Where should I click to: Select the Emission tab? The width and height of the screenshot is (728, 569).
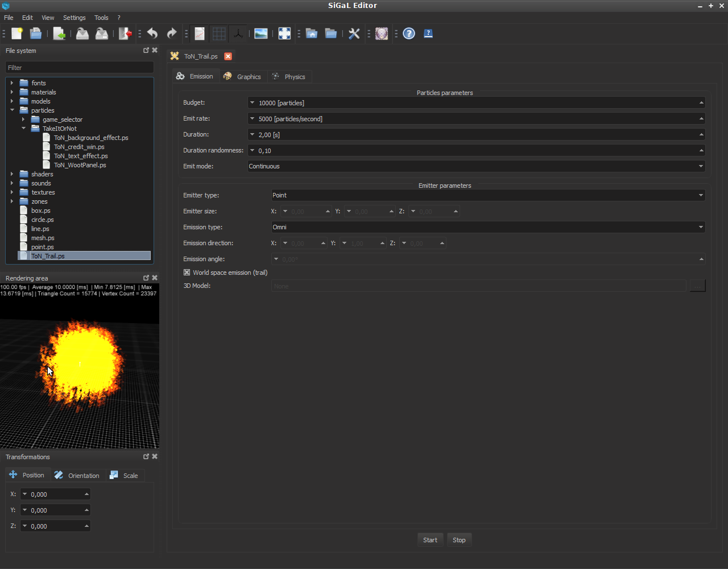(x=196, y=76)
